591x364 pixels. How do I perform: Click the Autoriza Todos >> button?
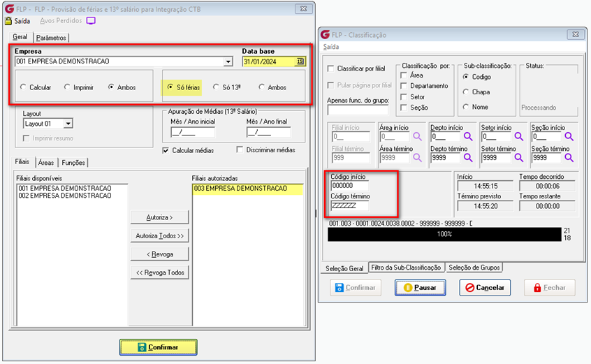[159, 236]
